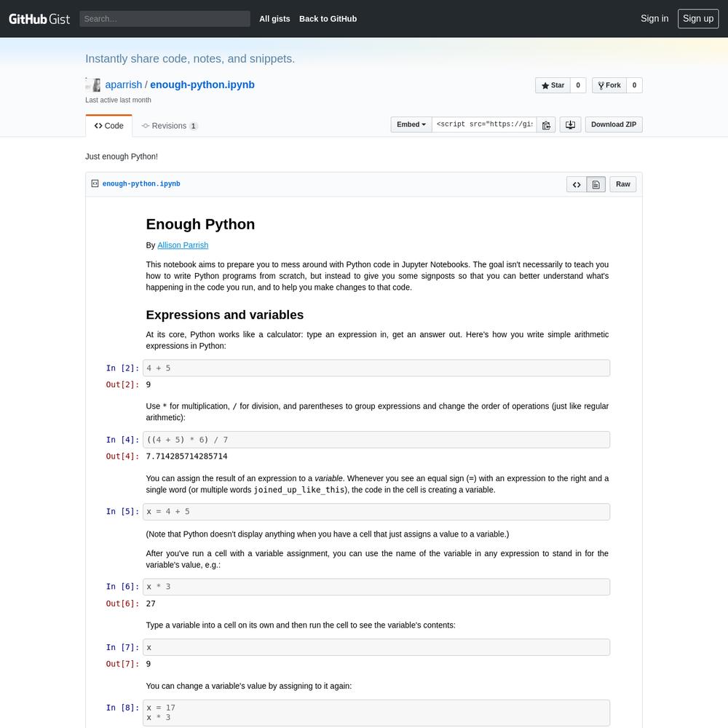Focus the gist search field
The height and width of the screenshot is (728, 728).
[x=165, y=19]
